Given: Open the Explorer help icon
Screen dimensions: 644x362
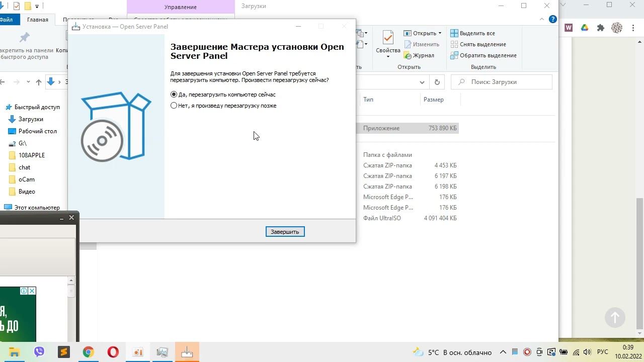Looking at the screenshot, I should (x=553, y=20).
